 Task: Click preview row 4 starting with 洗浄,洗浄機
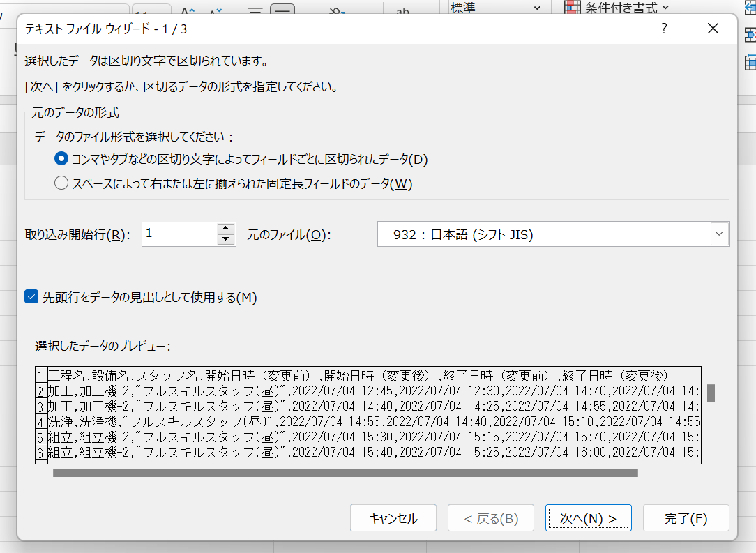pyautogui.click(x=368, y=422)
